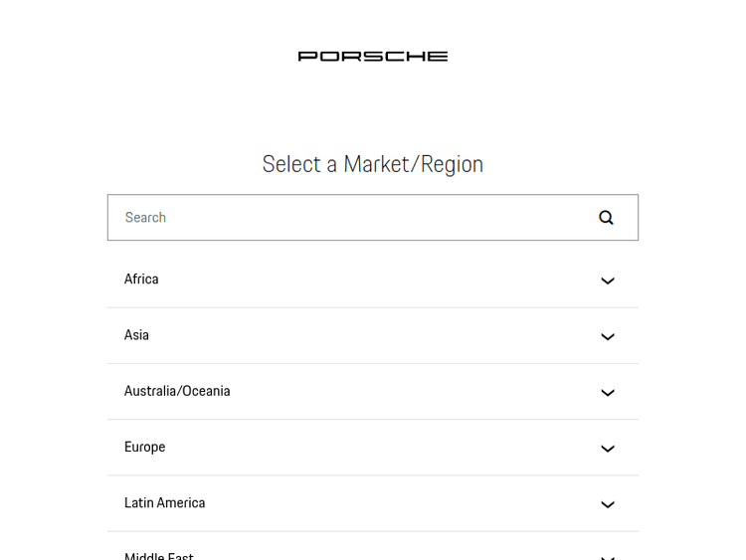Toggle the Asia accordion row open
The image size is (746, 560).
pyautogui.click(x=373, y=335)
